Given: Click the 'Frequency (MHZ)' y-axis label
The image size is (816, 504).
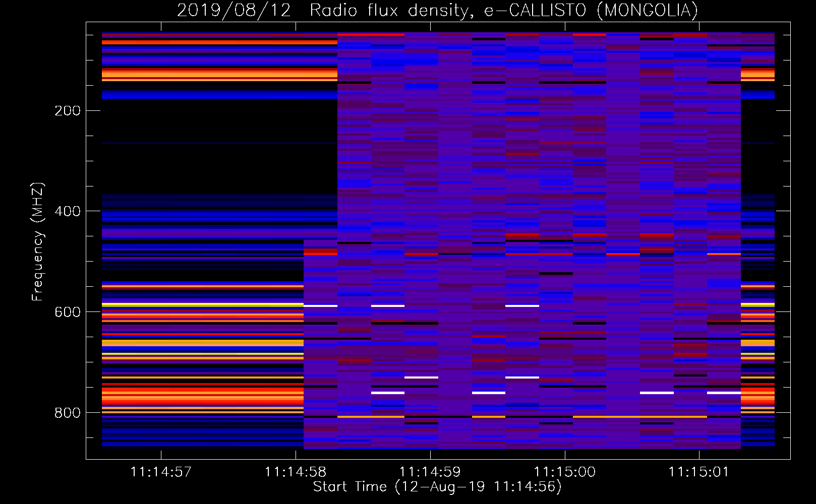Looking at the screenshot, I should click(x=38, y=241).
